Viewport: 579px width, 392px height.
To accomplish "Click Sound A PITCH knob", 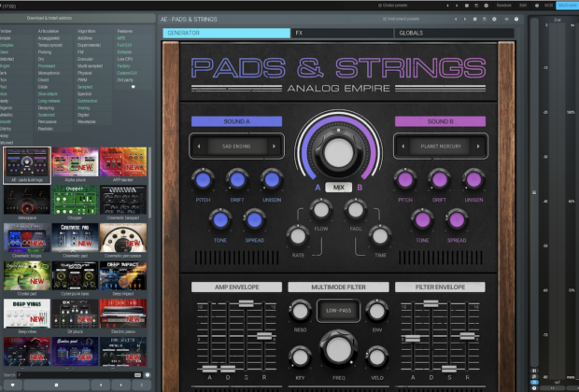I will [203, 180].
